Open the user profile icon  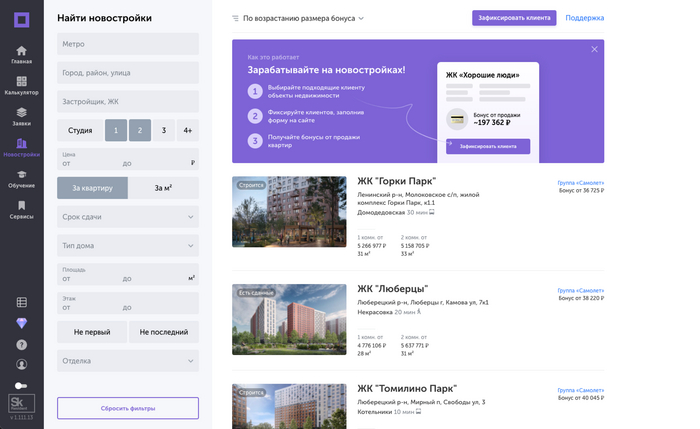22,365
